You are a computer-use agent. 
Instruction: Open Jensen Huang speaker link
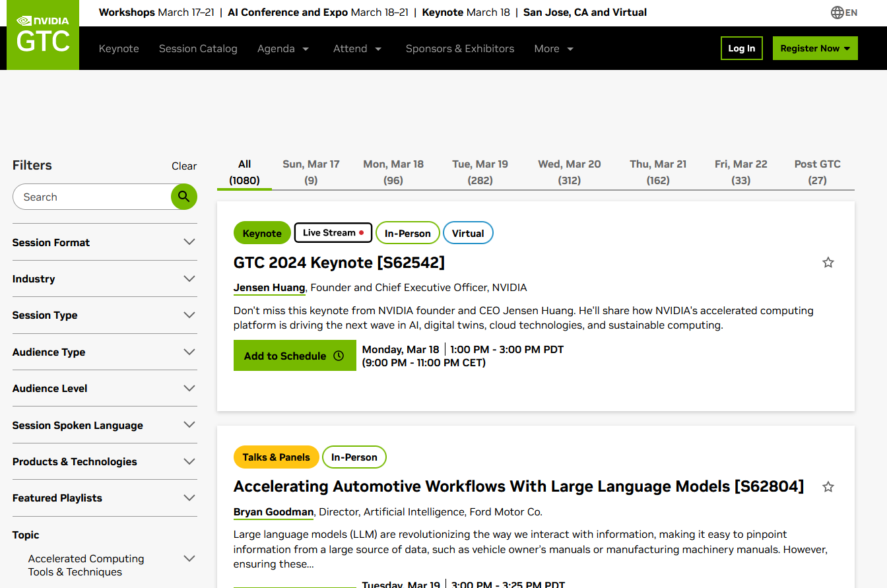(269, 288)
